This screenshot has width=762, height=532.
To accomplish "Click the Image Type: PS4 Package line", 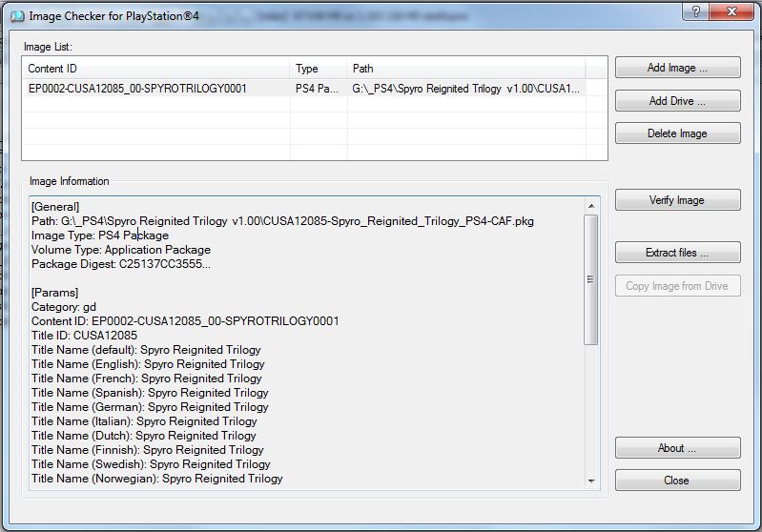I will tap(99, 235).
